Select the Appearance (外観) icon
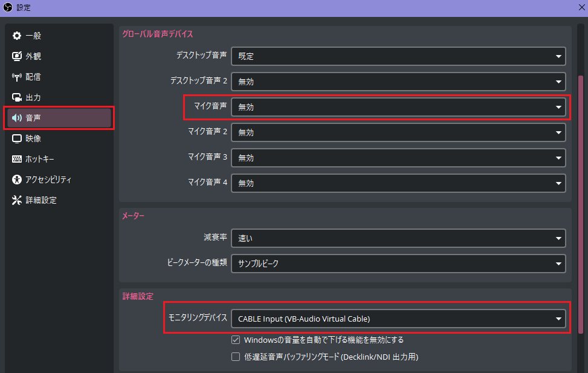 [x=17, y=56]
